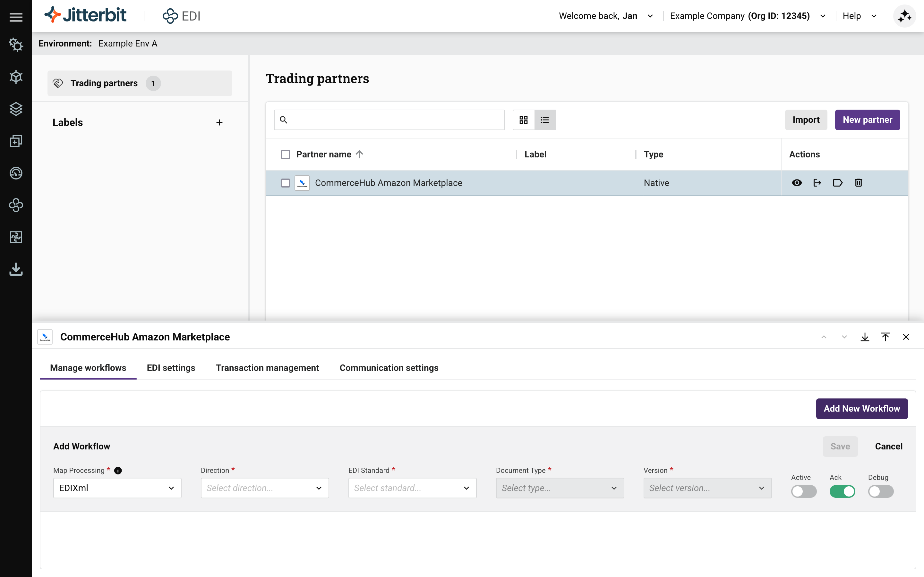
Task: Open the Map Processing EDIXml dropdown
Action: point(117,488)
